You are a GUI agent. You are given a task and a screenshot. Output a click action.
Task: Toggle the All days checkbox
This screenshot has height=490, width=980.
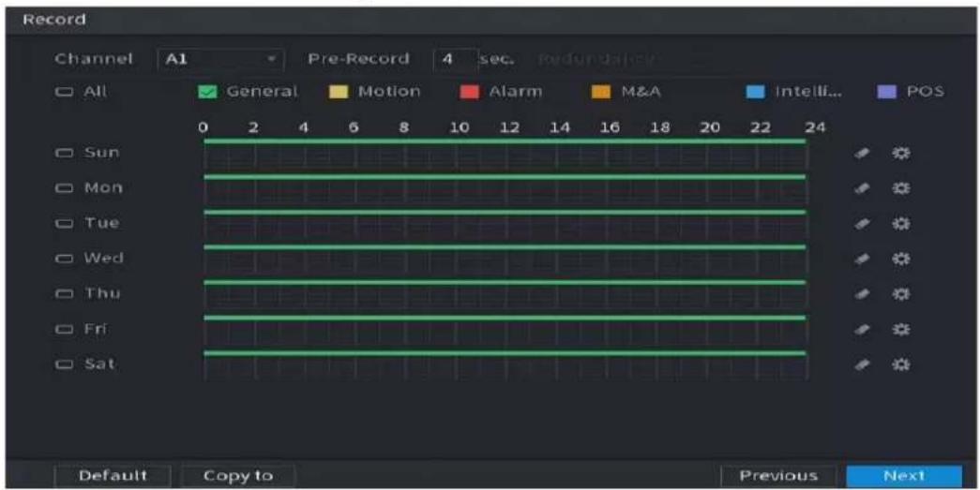pos(64,92)
